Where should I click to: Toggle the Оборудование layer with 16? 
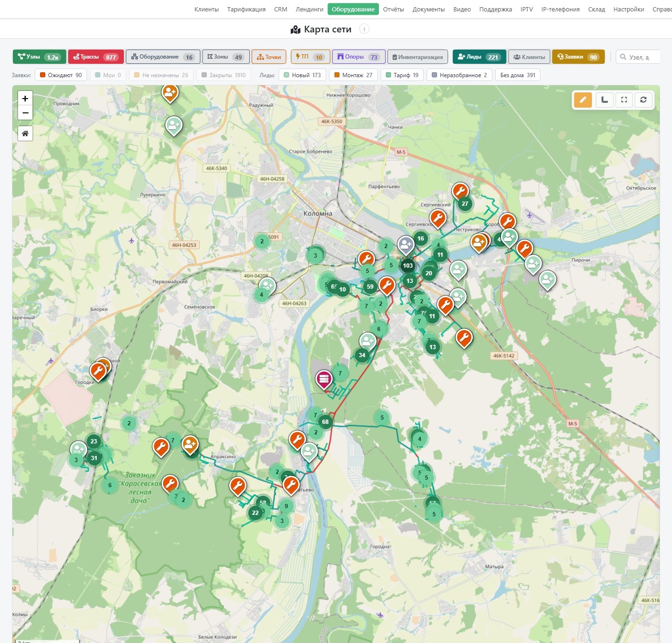point(163,57)
